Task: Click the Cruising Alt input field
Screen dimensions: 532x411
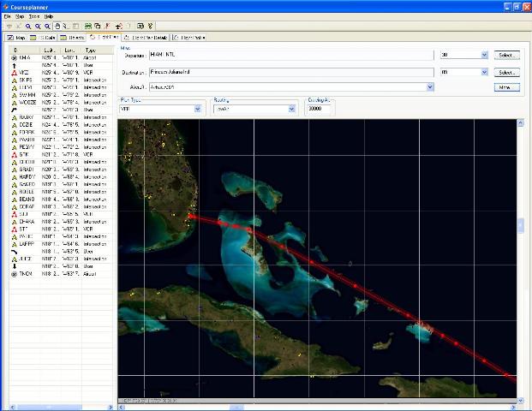Action: [320, 109]
